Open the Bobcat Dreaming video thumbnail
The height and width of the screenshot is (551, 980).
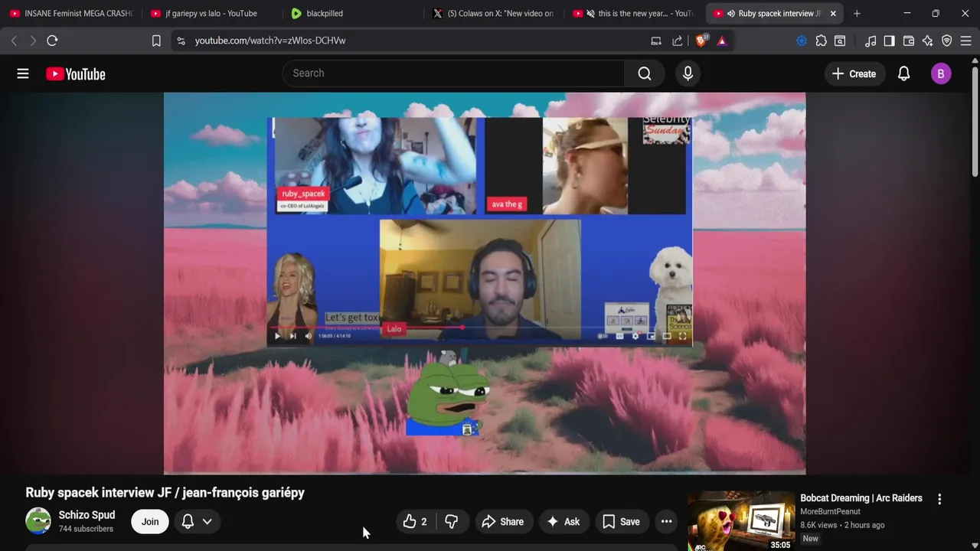point(741,521)
